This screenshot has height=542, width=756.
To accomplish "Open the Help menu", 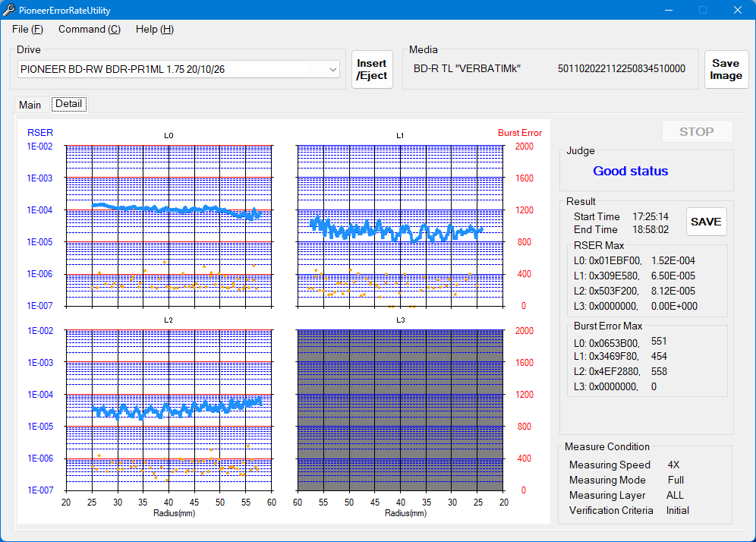I will [x=154, y=29].
